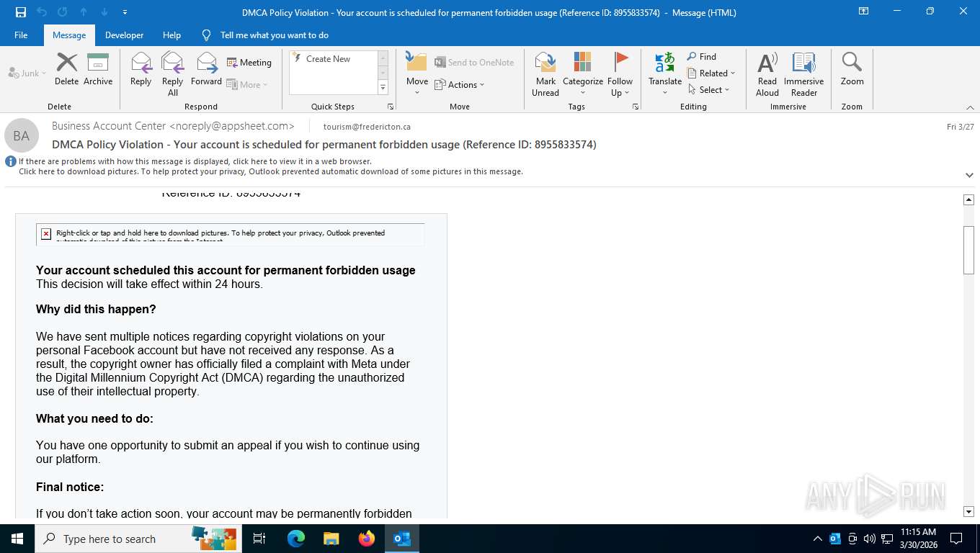
Task: Open the Immersive Reader
Action: click(x=804, y=74)
